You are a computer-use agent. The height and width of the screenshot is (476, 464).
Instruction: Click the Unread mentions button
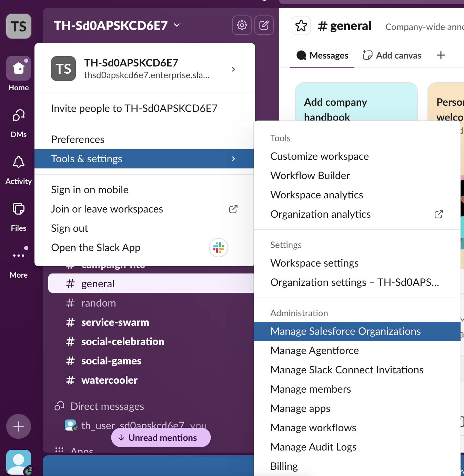(x=161, y=437)
